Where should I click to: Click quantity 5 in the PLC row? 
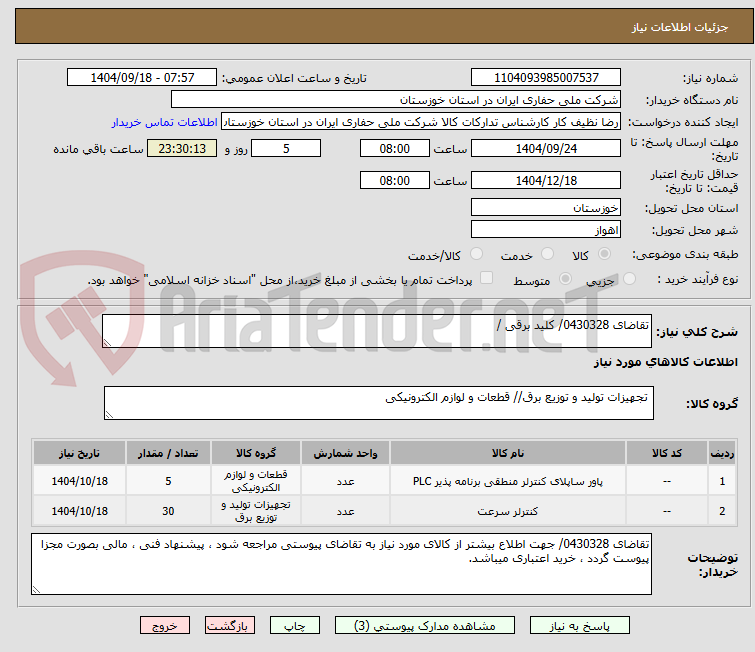[x=168, y=481]
